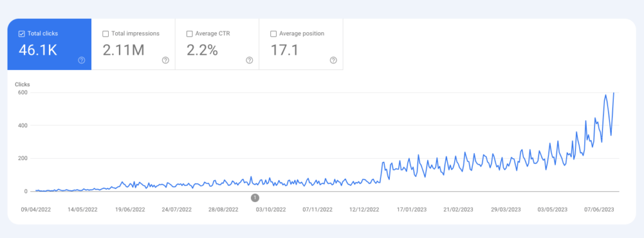Click the Clicks axis title
This screenshot has height=238, width=644.
click(x=22, y=84)
